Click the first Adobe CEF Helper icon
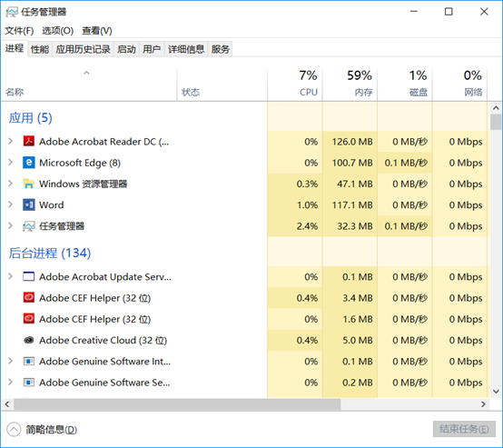Screen dimensions: 503x448 tap(29, 298)
